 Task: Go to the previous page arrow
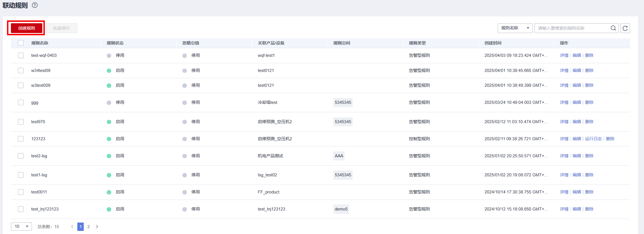[x=72, y=226]
